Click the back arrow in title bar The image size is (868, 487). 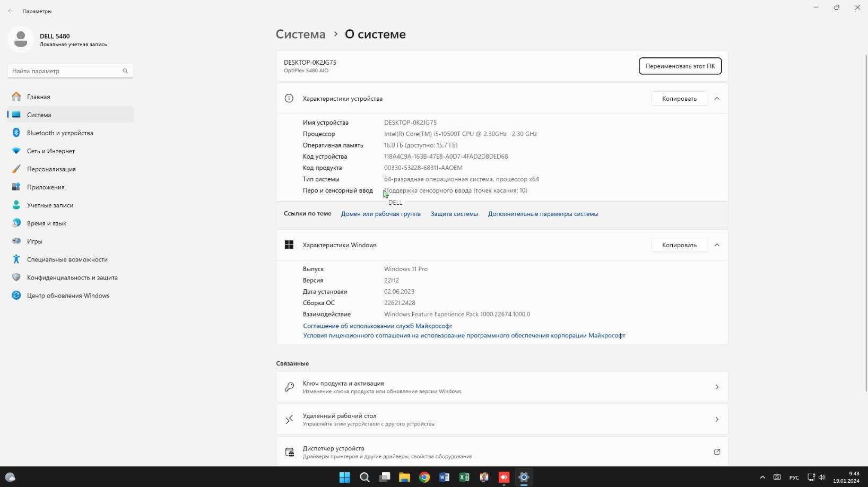tap(11, 11)
